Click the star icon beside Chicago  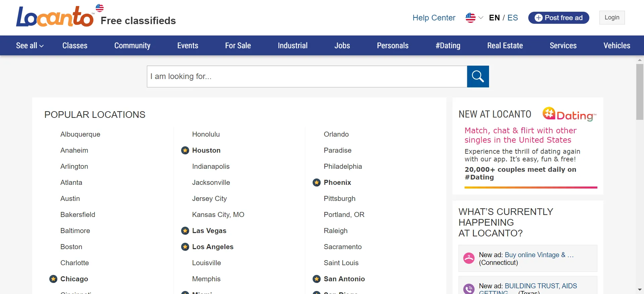53,279
